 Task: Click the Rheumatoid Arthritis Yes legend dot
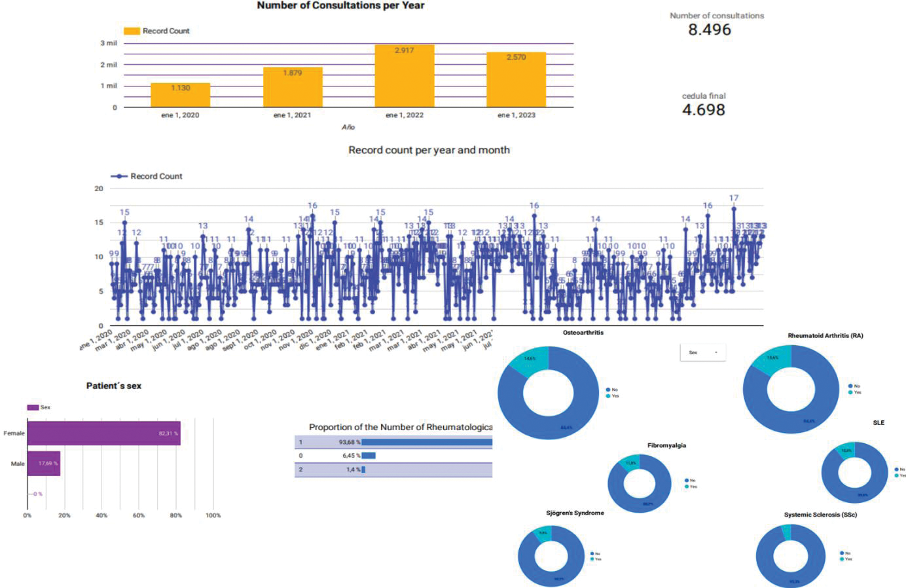coord(850,392)
